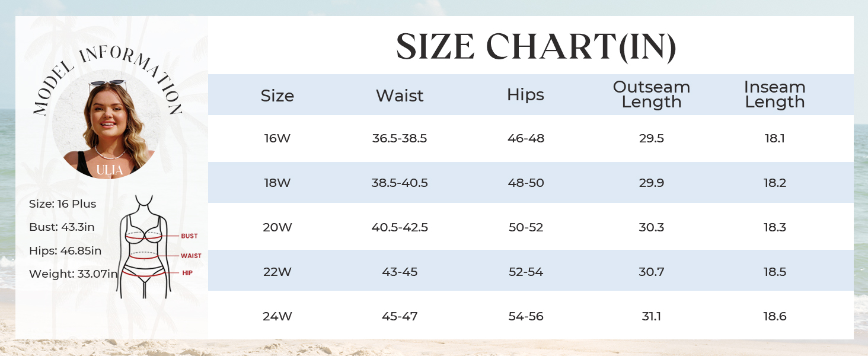Screen dimensions: 868x356
Task: Pick the 22W size row label
Action: coord(277,272)
